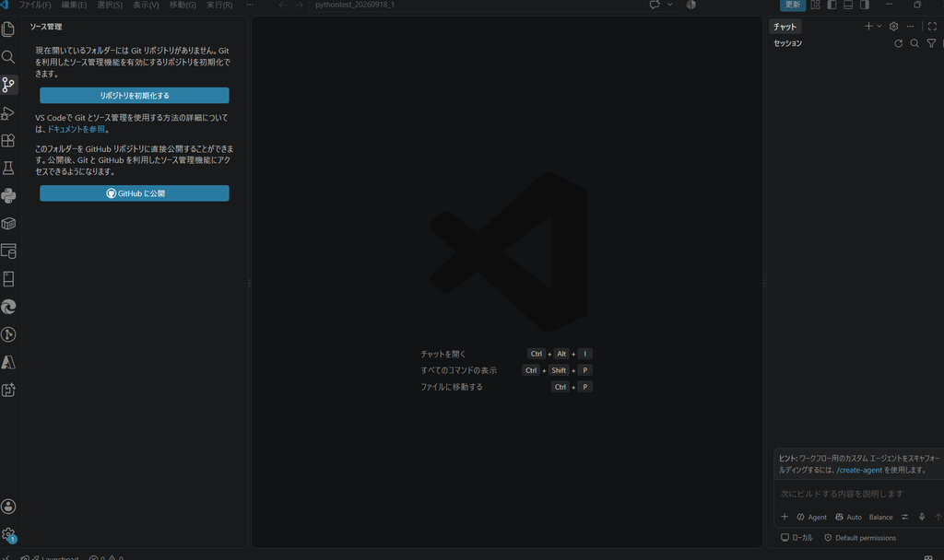This screenshot has height=560, width=944.
Task: Expand the title bar chat dropdown arrow
Action: point(670,5)
